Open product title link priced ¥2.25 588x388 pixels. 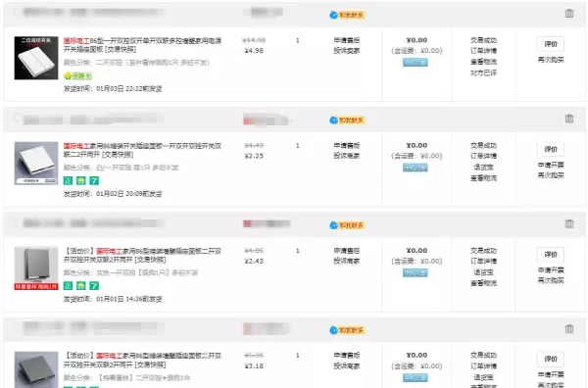click(x=142, y=150)
